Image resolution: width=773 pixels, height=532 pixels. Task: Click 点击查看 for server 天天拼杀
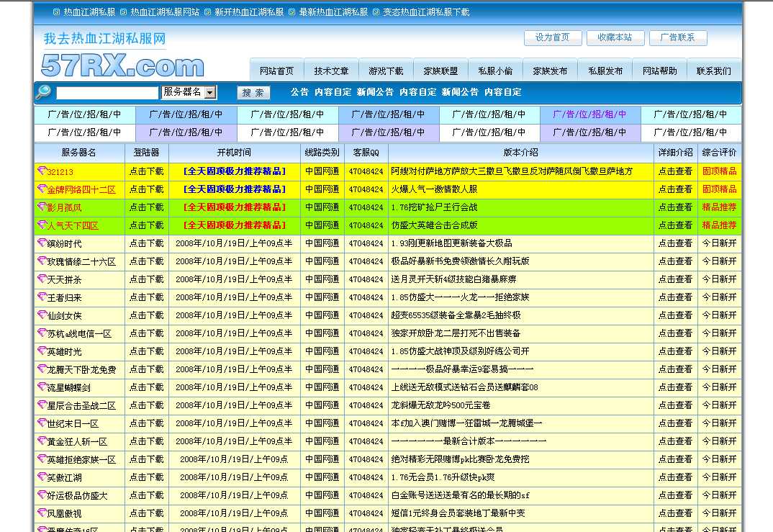675,279
